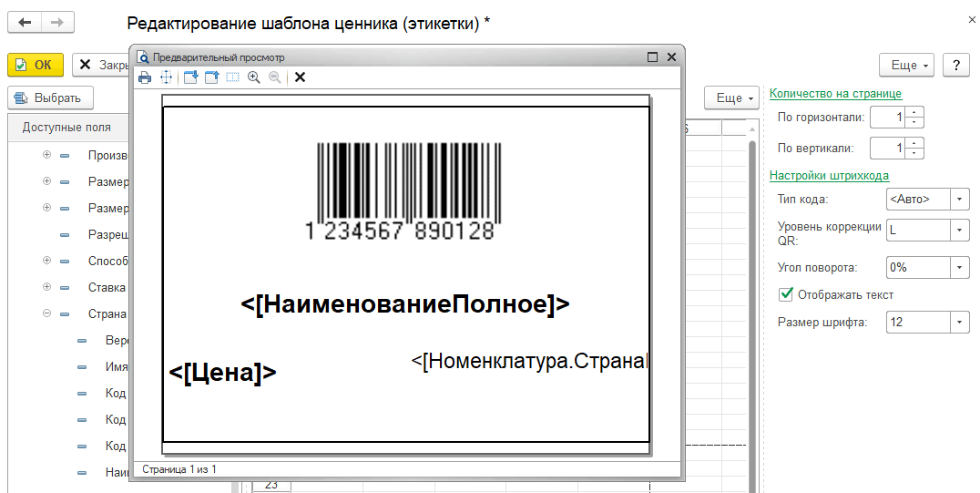The width and height of the screenshot is (980, 493).
Task: Select the Вер... field under Страна
Action: (x=68, y=340)
